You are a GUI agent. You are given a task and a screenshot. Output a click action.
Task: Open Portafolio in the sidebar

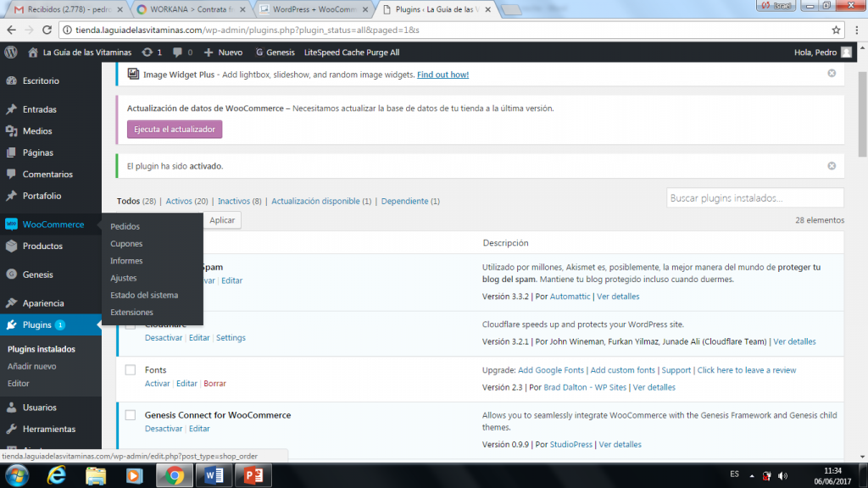point(42,196)
